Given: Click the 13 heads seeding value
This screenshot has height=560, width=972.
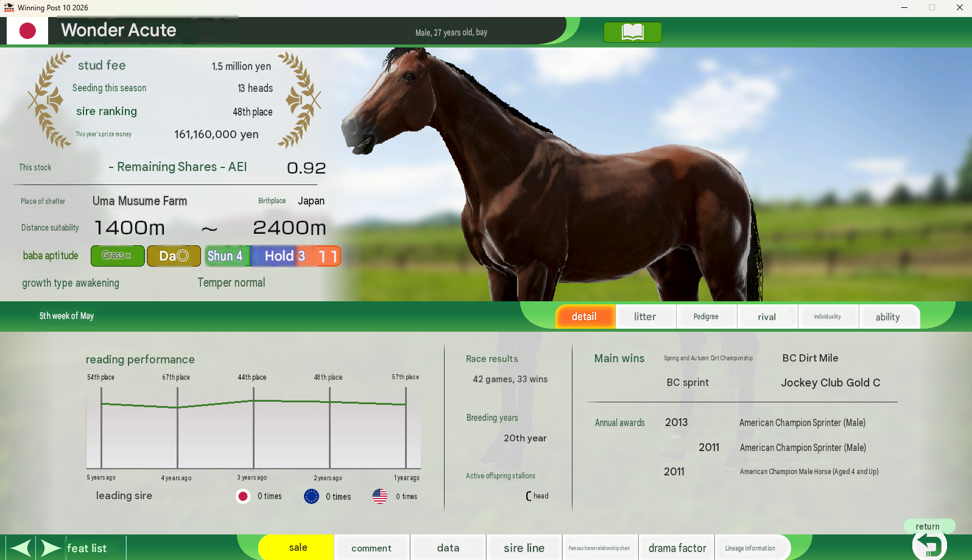Looking at the screenshot, I should [255, 88].
